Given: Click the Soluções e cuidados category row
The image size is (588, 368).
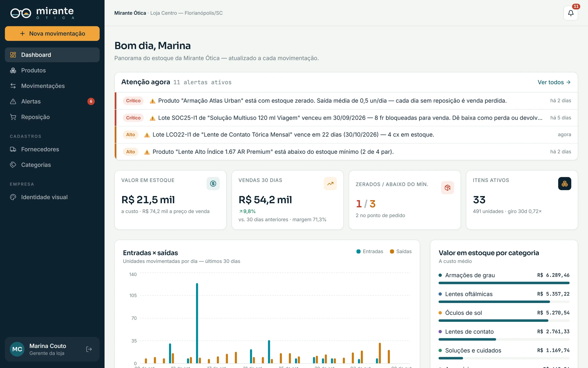Looking at the screenshot, I should pyautogui.click(x=504, y=353).
